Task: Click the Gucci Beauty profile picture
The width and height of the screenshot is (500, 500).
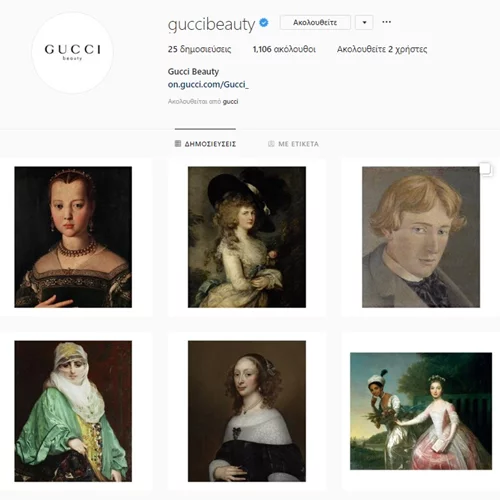Action: pos(73,53)
